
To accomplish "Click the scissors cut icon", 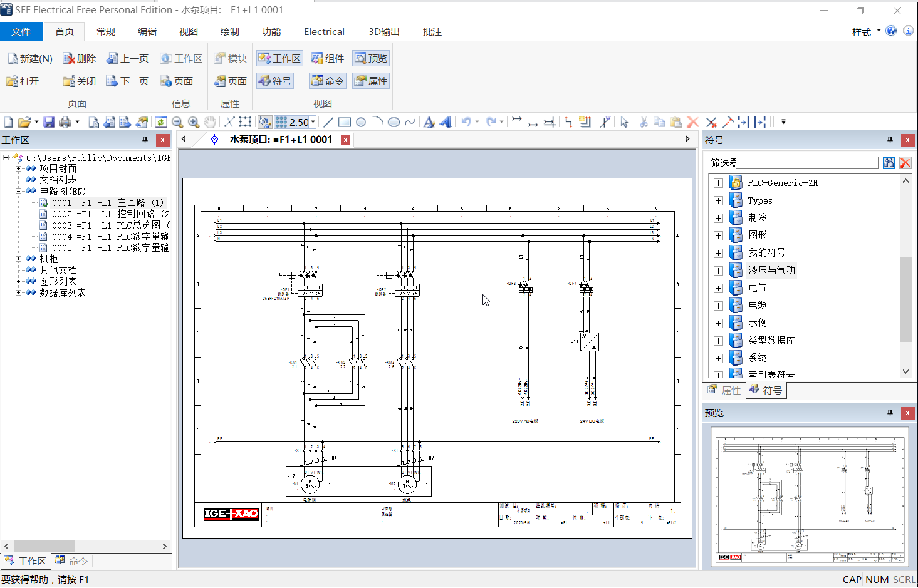I will (x=644, y=122).
